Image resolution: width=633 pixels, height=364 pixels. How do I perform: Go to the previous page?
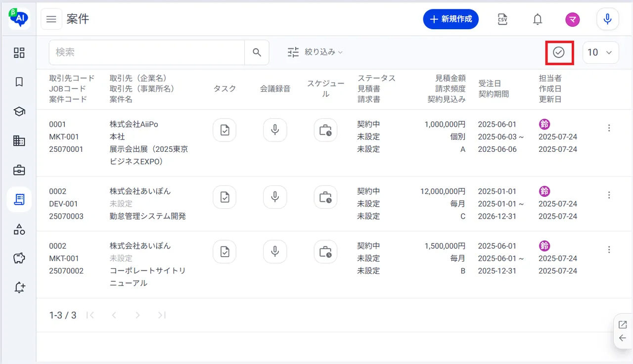click(x=114, y=315)
